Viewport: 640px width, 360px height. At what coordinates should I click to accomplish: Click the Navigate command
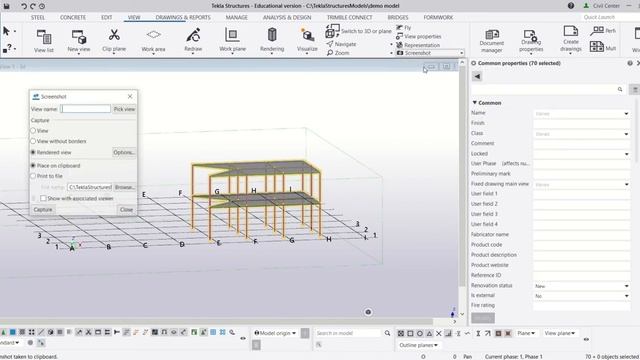pos(341,44)
